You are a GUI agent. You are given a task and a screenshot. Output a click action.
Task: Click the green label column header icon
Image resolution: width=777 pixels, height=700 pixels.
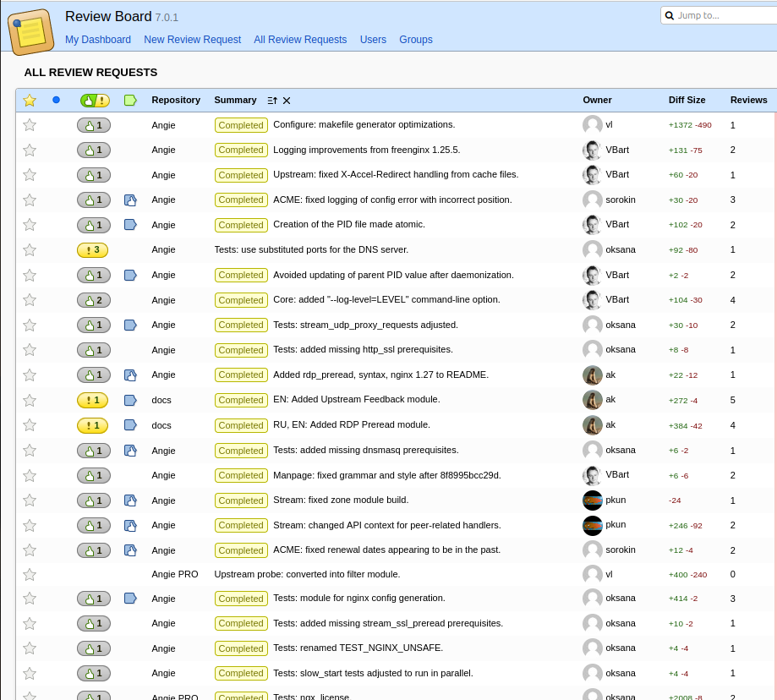pos(130,101)
